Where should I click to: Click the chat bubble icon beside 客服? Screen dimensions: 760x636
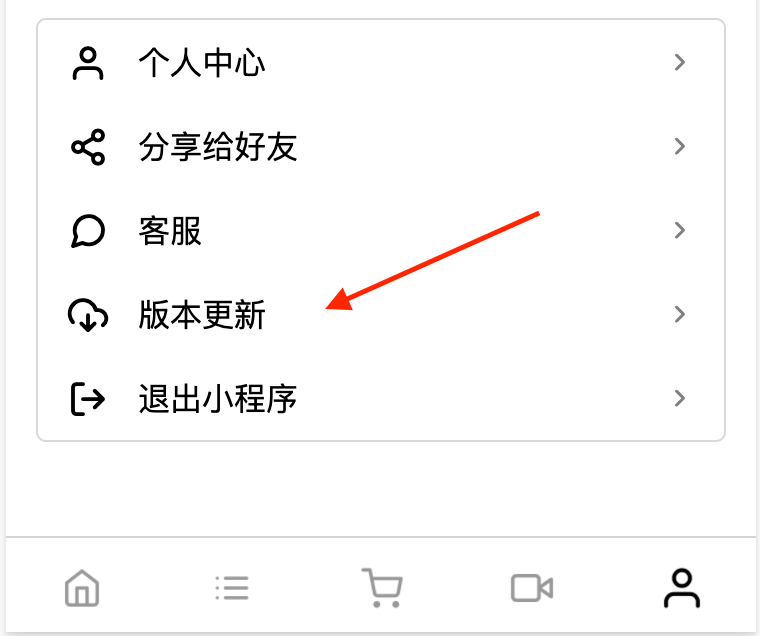88,231
